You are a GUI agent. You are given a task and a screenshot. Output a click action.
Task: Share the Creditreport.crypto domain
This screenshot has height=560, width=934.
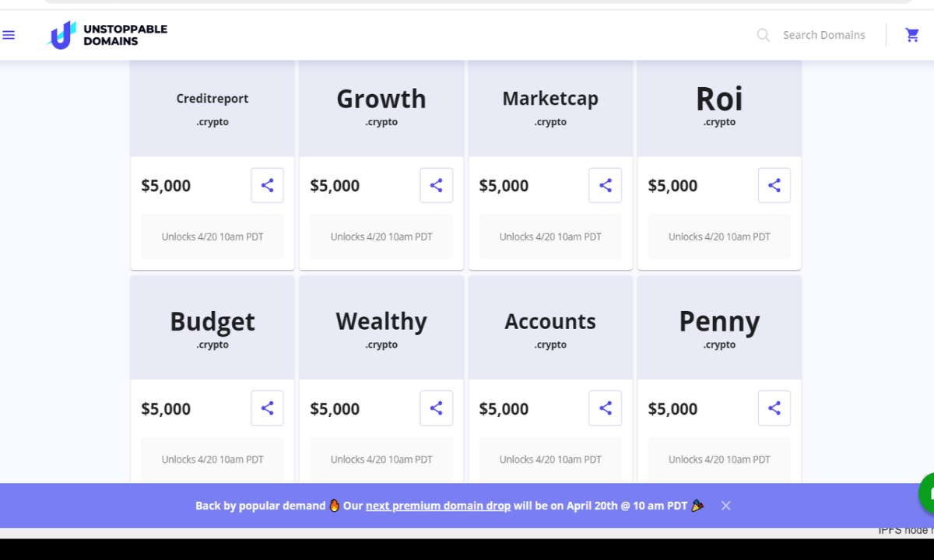pos(267,185)
